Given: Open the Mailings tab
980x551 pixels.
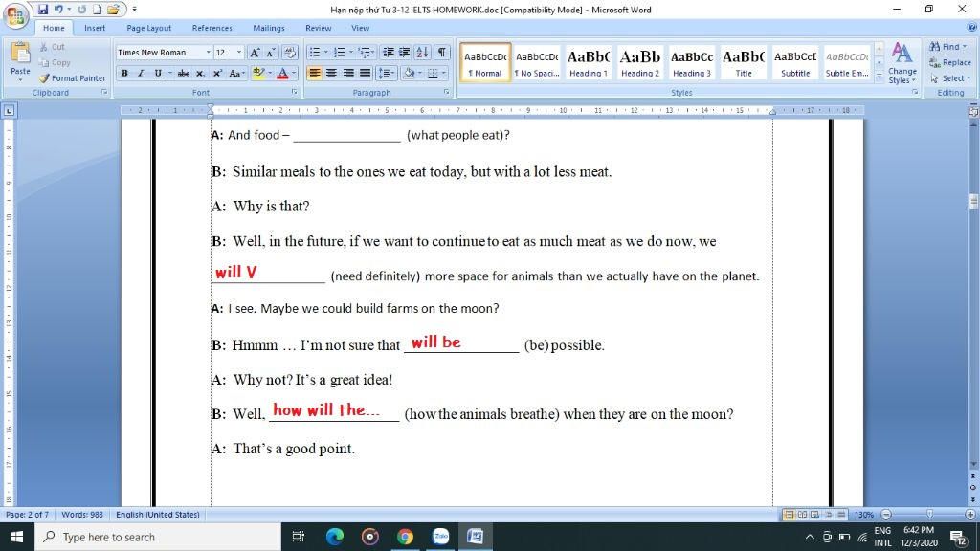Looking at the screenshot, I should 269,28.
